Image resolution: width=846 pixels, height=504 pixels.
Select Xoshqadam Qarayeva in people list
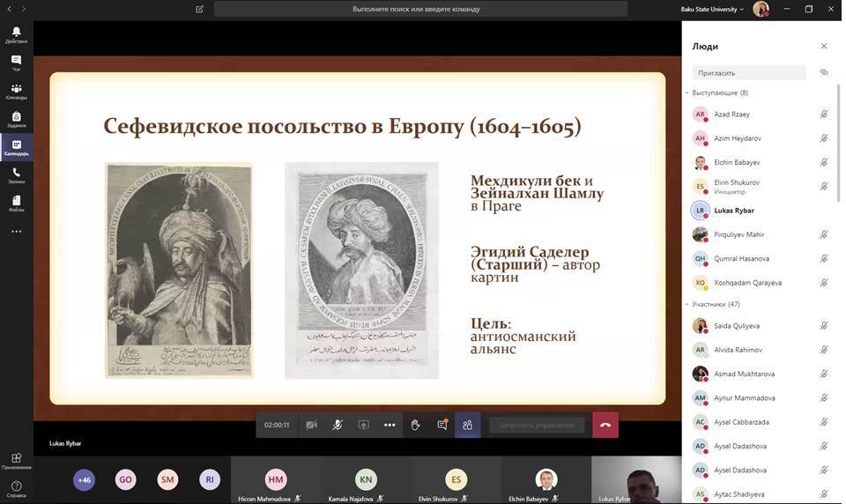pyautogui.click(x=761, y=283)
